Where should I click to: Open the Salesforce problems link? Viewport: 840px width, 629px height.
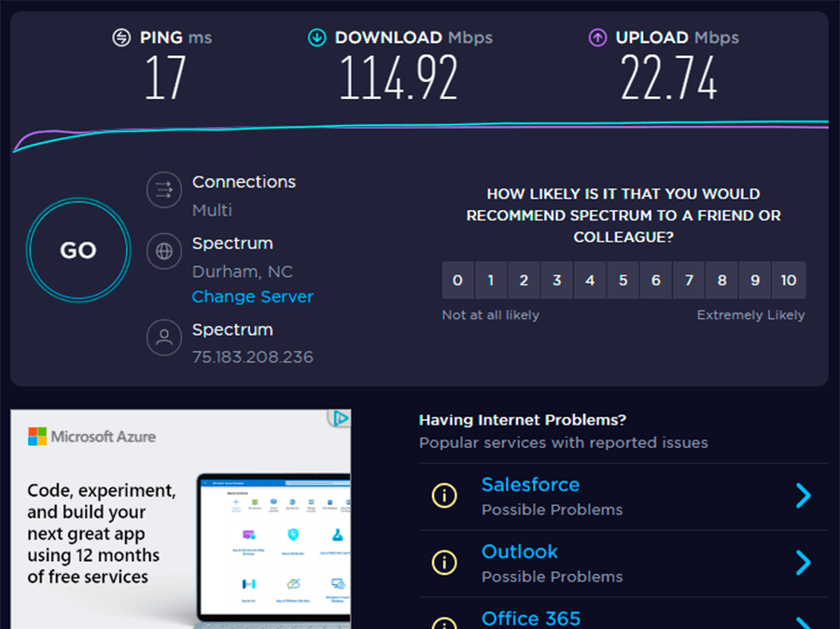coord(530,484)
